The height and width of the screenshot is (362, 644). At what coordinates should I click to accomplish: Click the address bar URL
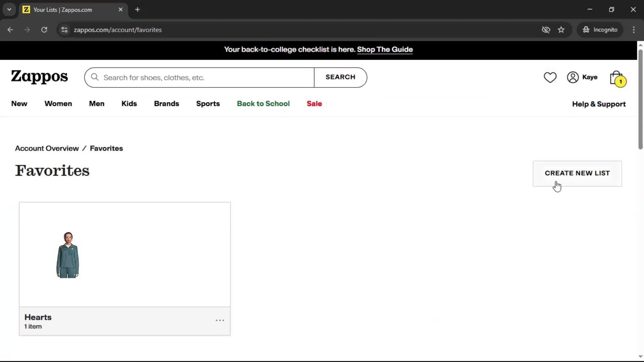point(118,30)
